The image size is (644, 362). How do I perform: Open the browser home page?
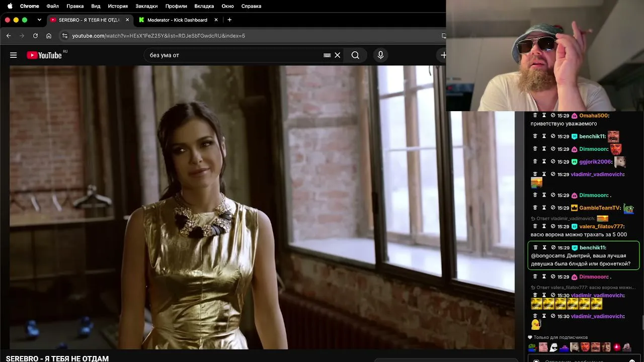(49, 36)
